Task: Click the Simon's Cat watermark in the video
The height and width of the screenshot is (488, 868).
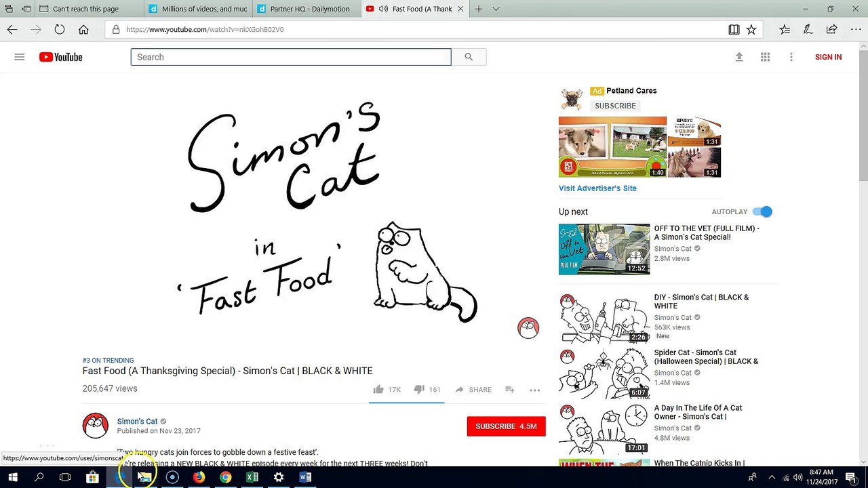Action: (x=528, y=328)
